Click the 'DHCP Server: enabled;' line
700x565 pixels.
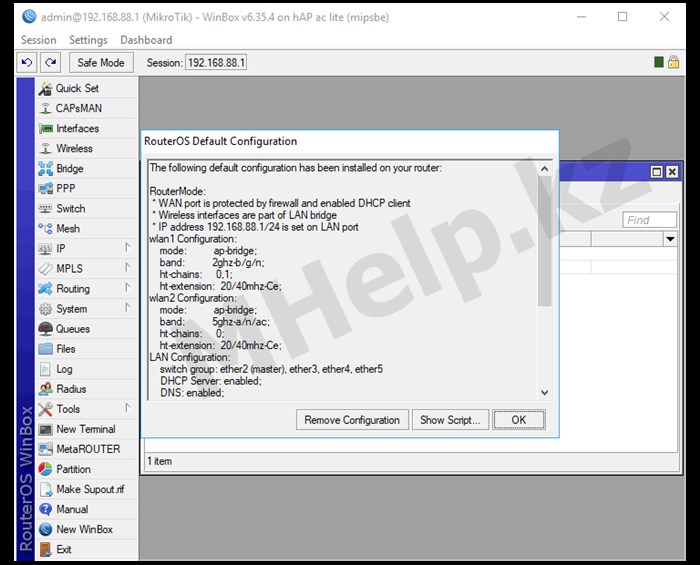click(211, 381)
